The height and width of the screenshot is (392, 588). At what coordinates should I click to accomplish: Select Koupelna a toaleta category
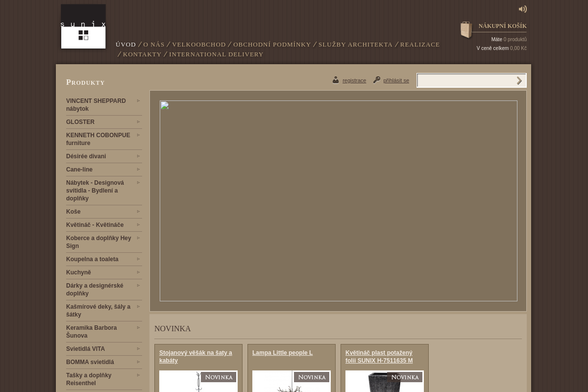pos(92,259)
